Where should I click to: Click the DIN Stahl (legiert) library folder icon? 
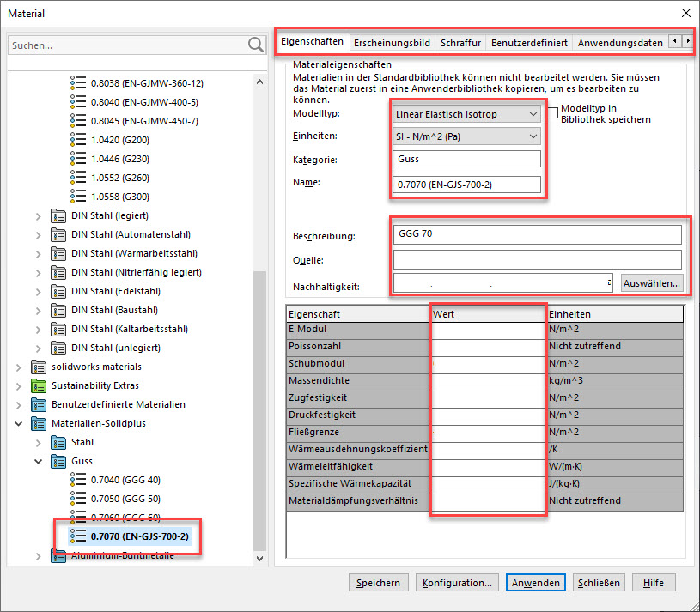[58, 215]
